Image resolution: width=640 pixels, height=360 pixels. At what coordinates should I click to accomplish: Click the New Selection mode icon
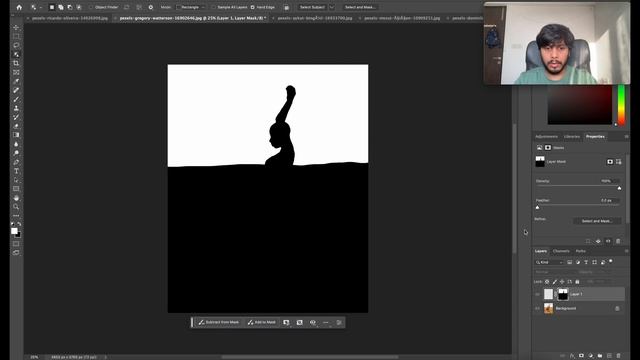(x=52, y=7)
